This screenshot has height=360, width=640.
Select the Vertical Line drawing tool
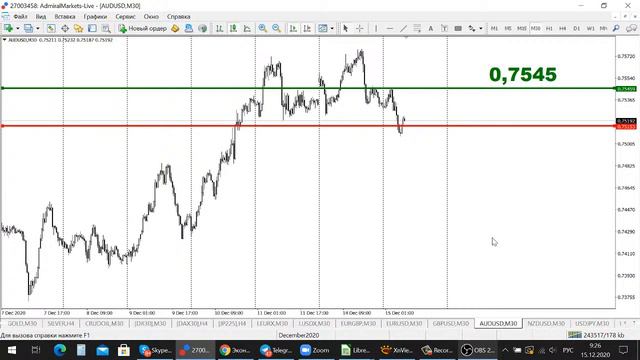(376, 28)
